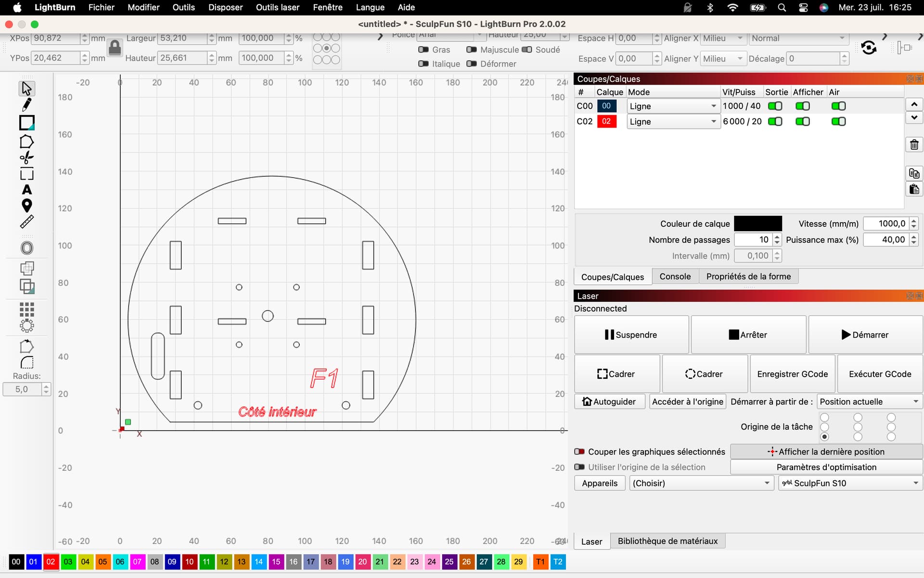
Task: Click the Arrêter button
Action: [748, 335]
